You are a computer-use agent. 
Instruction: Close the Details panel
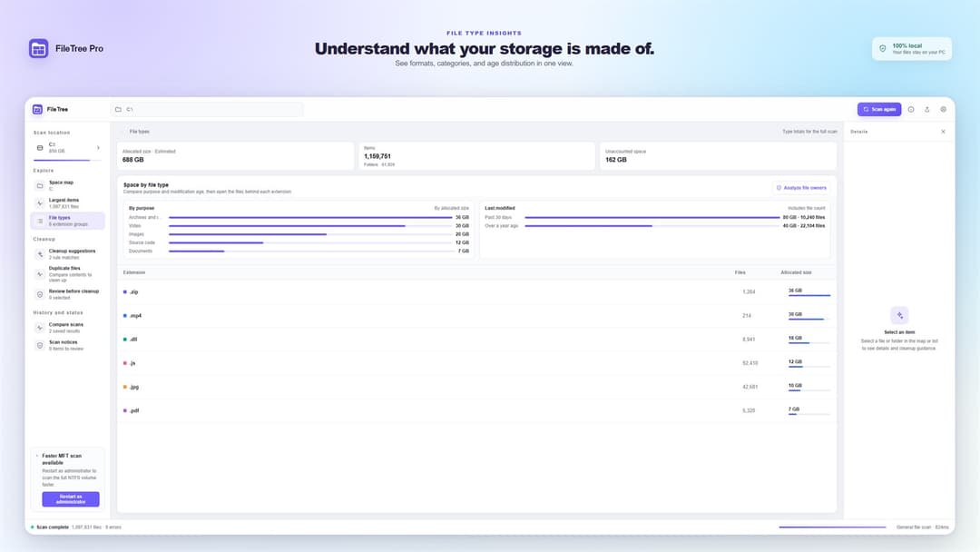pyautogui.click(x=943, y=132)
